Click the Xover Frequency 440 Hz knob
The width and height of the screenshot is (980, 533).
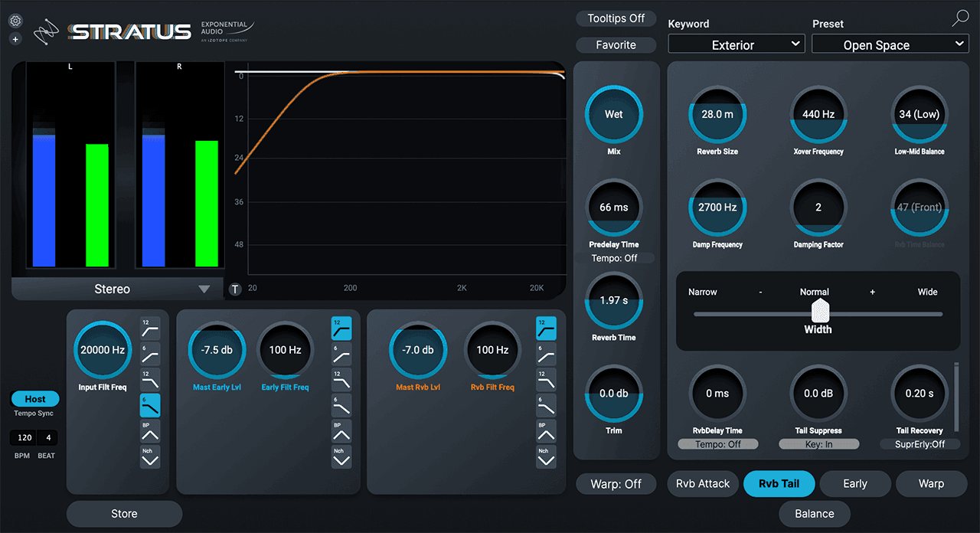[x=818, y=114]
